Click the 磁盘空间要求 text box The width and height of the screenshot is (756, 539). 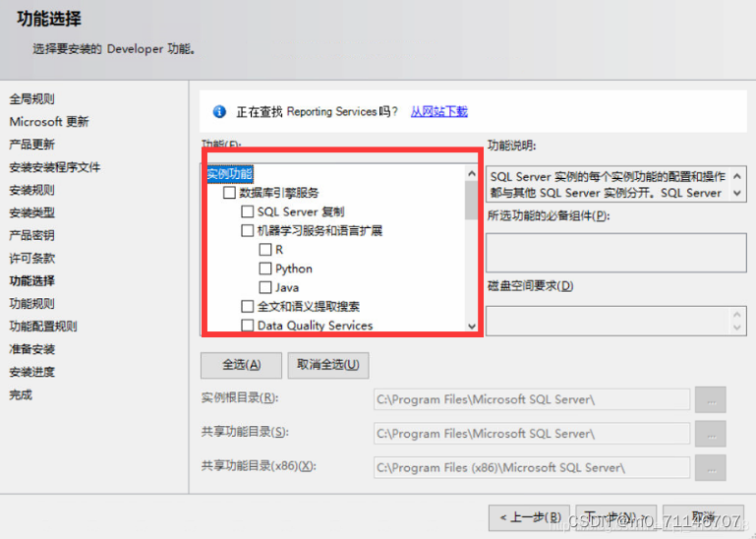(x=616, y=321)
